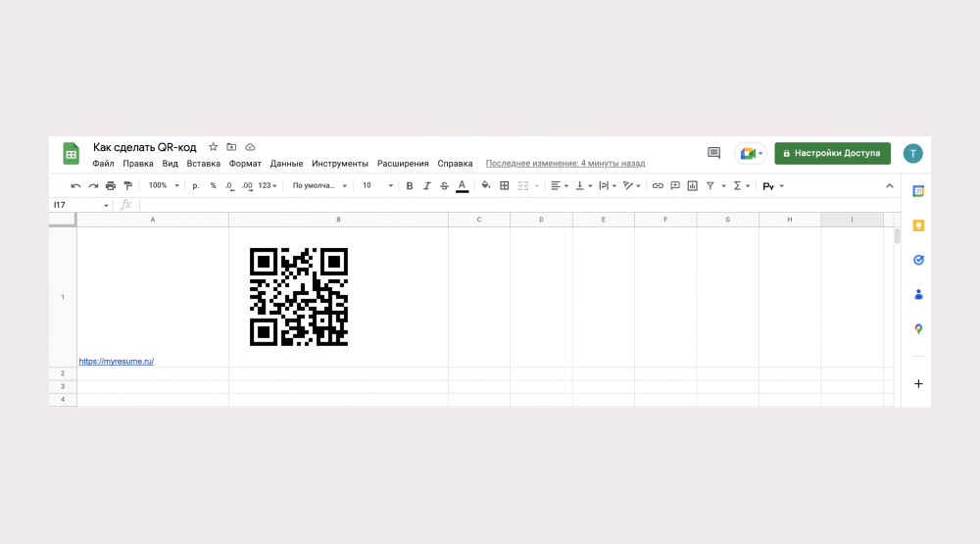Apply percent number format

[x=213, y=185]
